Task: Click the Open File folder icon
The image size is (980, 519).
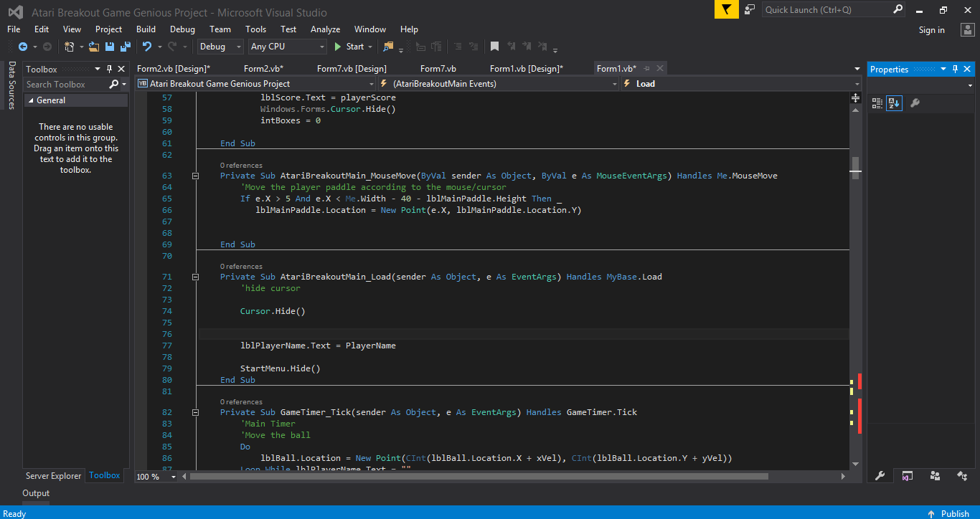Action: click(94, 47)
